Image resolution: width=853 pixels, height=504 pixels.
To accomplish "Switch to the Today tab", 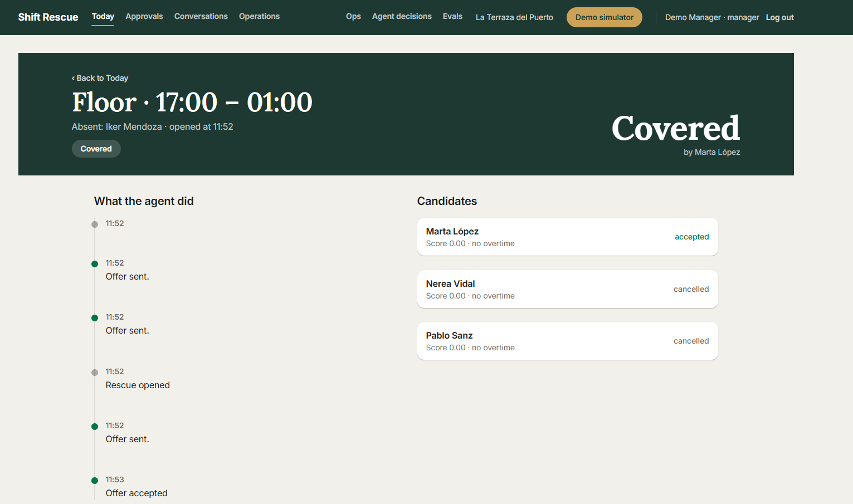I will [103, 17].
